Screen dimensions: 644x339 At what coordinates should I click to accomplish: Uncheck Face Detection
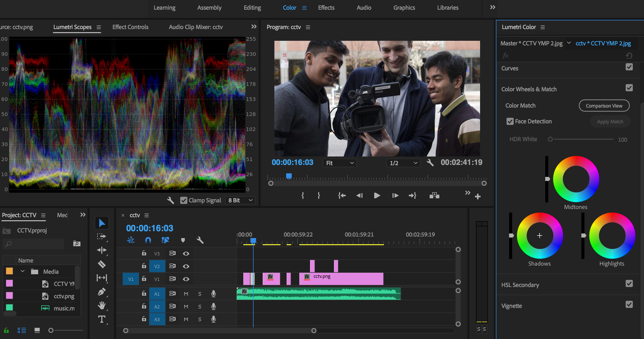coord(510,121)
